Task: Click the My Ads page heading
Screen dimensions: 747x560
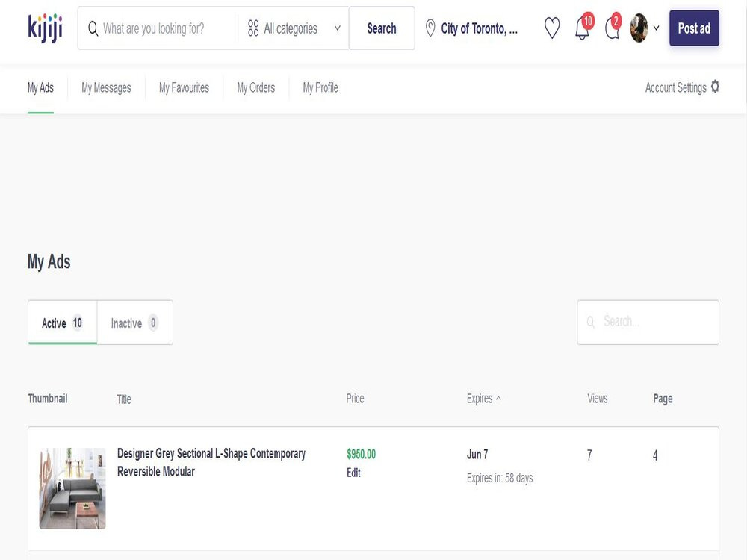Action: click(x=49, y=261)
